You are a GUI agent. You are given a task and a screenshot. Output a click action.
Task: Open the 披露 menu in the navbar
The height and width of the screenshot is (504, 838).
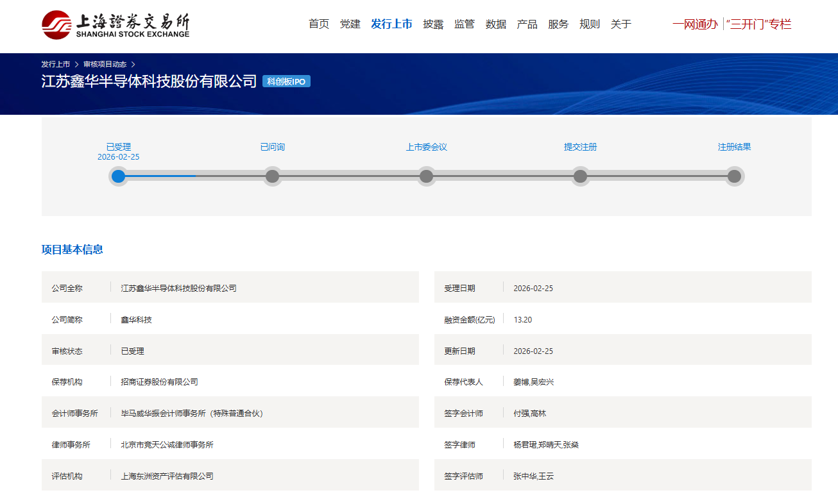(x=433, y=24)
